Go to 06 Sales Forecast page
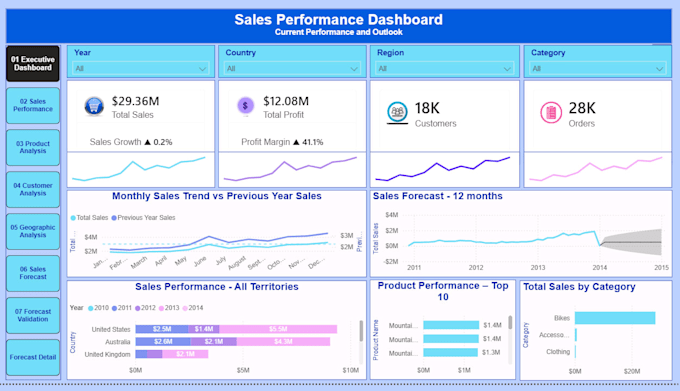This screenshot has height=391, width=680. (33, 273)
